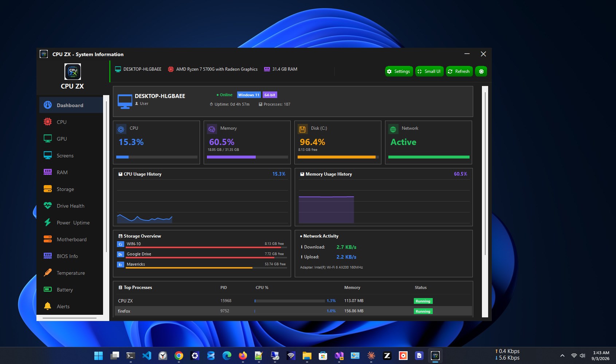This screenshot has width=616, height=364.
Task: Open the Windows Start menu
Action: [x=98, y=356]
